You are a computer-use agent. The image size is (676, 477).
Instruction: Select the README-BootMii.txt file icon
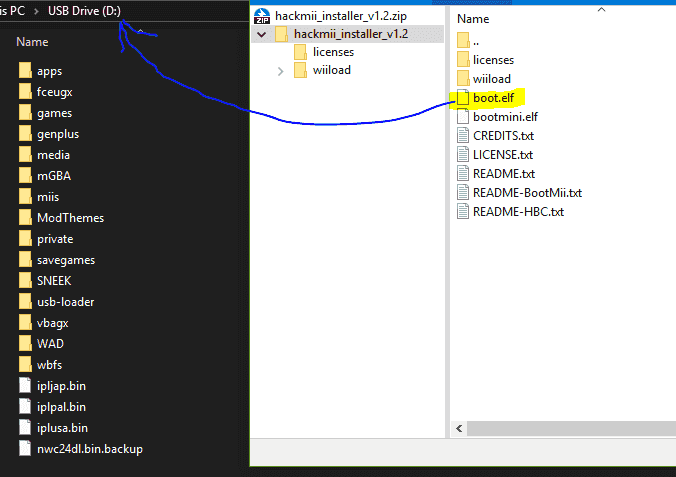[x=463, y=192]
